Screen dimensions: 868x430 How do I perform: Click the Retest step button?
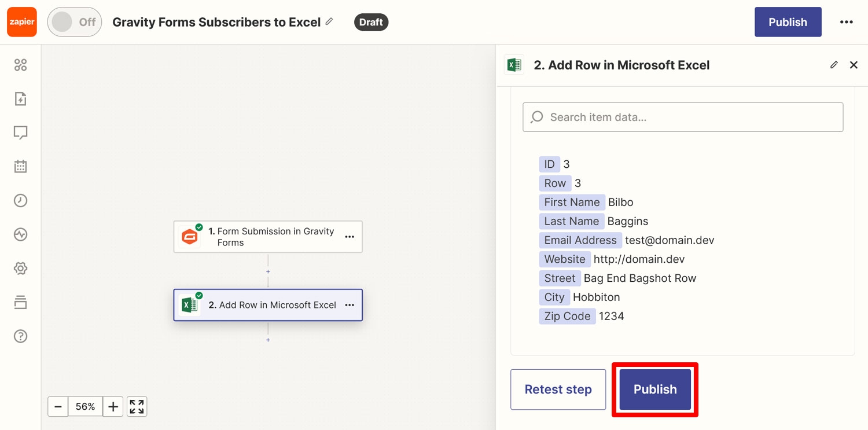(x=558, y=389)
